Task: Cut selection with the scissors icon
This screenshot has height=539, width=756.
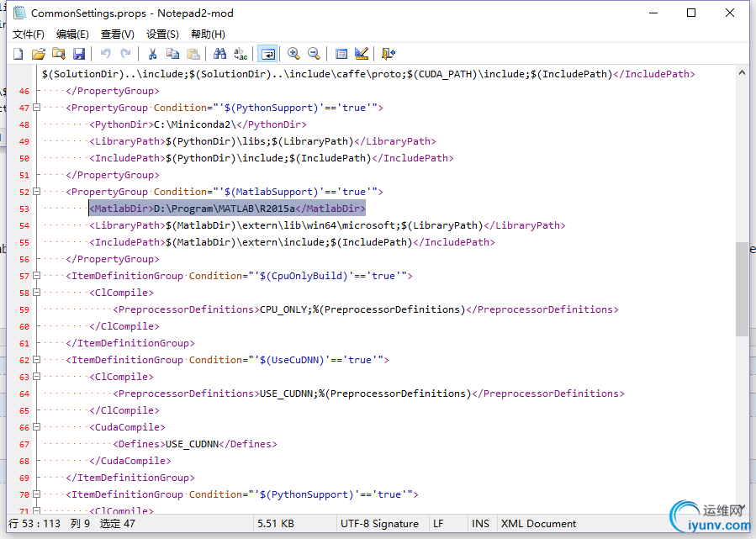Action: (152, 54)
